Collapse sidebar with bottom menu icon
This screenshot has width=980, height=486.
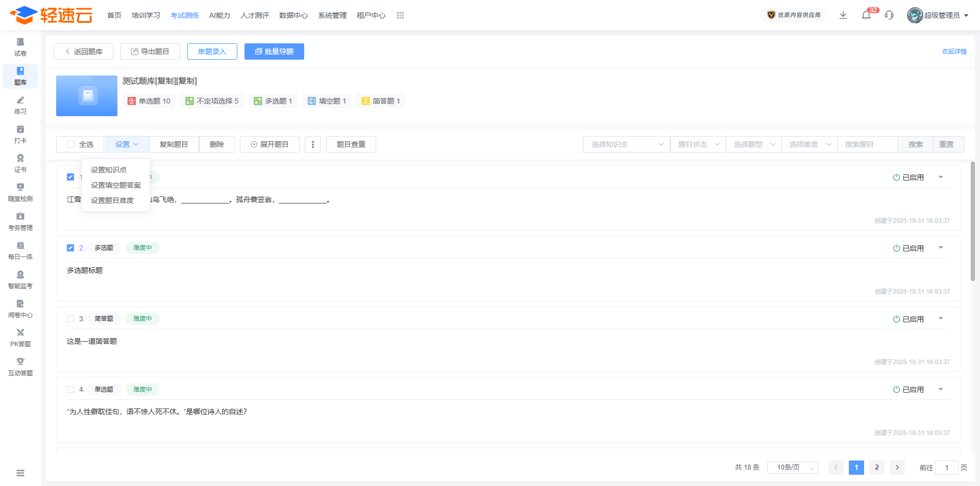[20, 473]
